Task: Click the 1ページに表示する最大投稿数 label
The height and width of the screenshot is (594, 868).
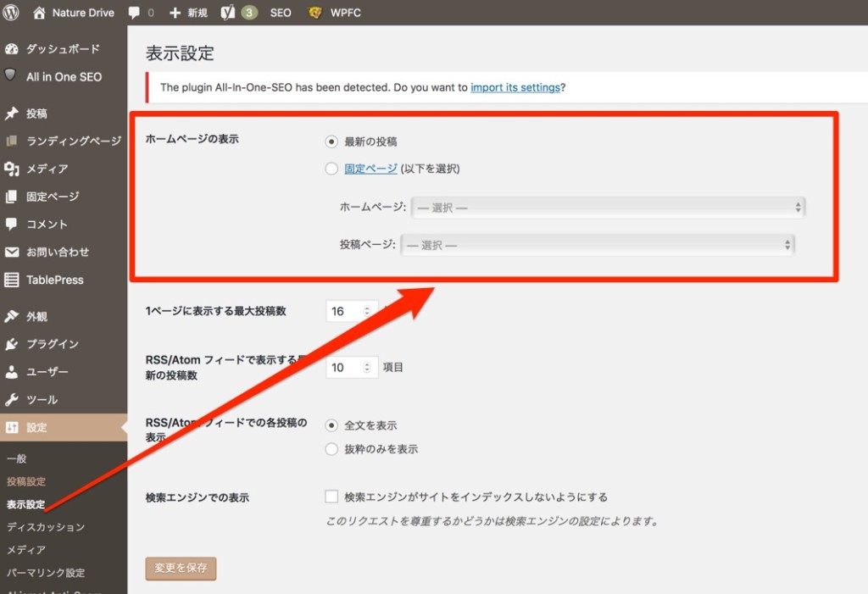Action: pos(216,311)
